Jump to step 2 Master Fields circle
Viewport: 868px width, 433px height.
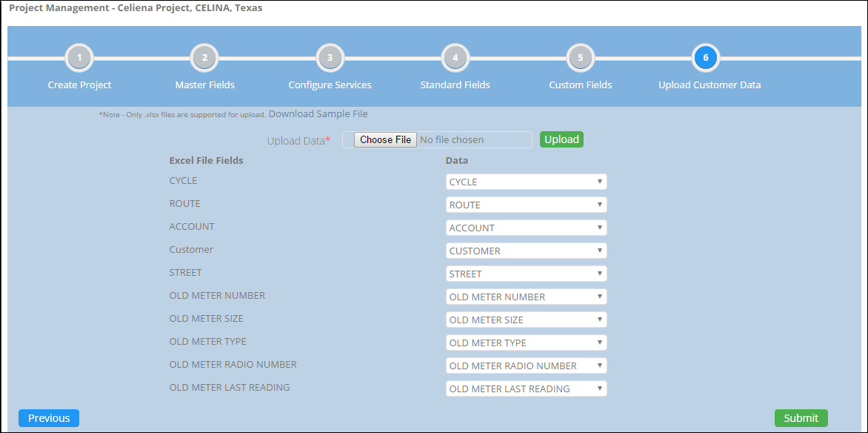click(204, 57)
